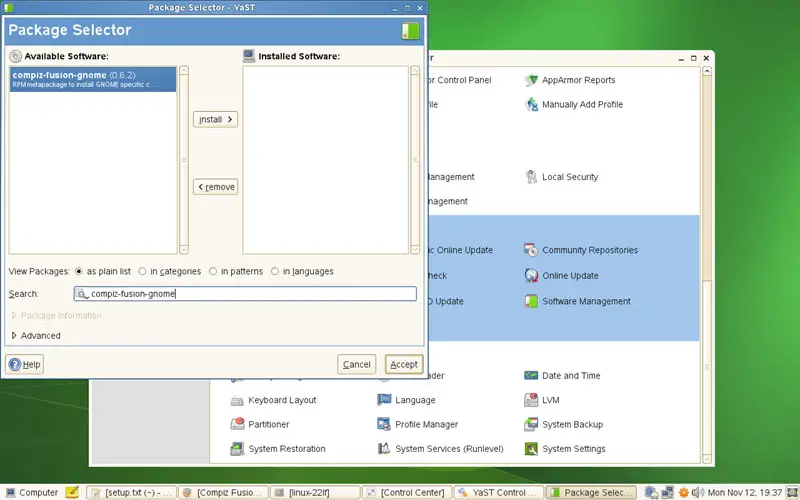Open Community Repositories icon
Image resolution: width=800 pixels, height=500 pixels.
coord(531,250)
